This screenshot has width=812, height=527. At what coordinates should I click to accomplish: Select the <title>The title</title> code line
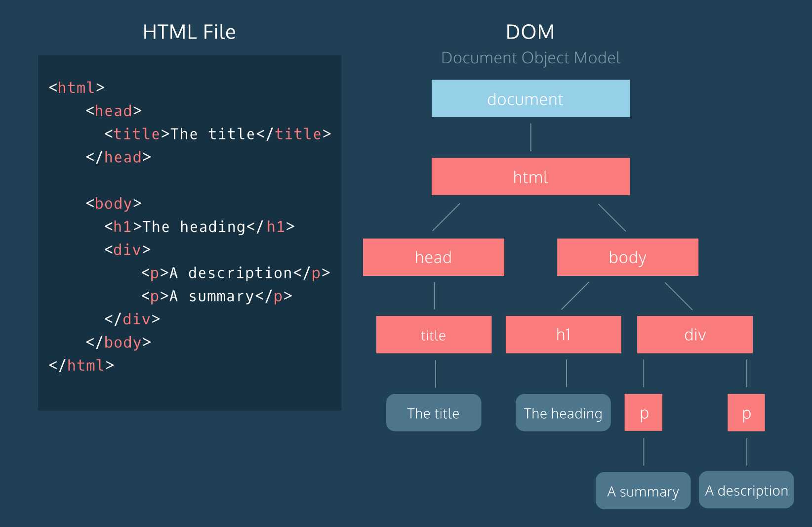(x=217, y=134)
